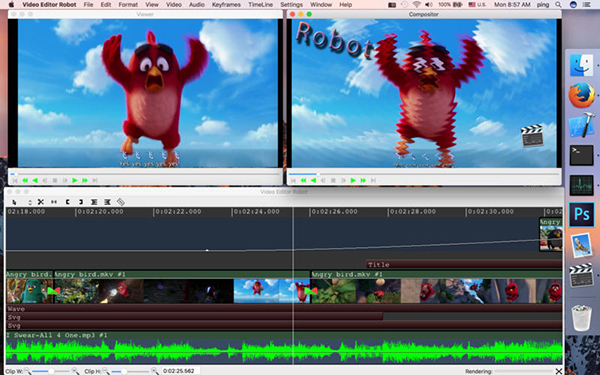Click zoom-in magnifier right of Clip H slider
This screenshot has height=375, width=600.
(154, 371)
